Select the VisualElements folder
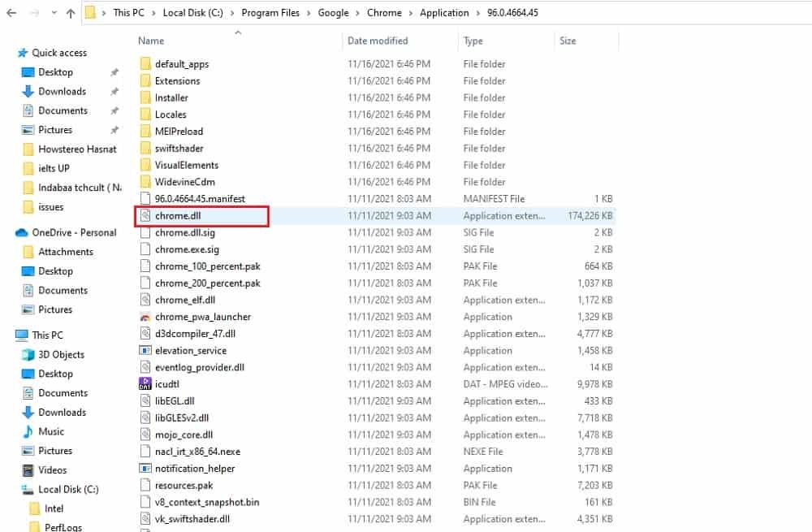 (x=187, y=165)
